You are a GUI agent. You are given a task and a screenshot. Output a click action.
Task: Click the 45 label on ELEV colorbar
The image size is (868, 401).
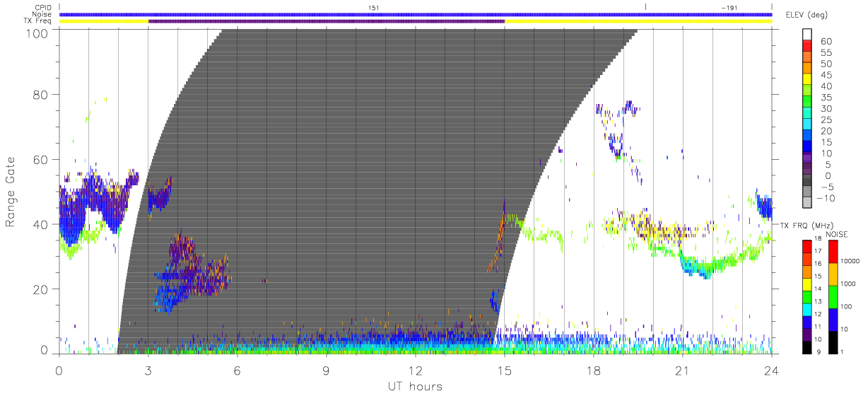click(827, 75)
